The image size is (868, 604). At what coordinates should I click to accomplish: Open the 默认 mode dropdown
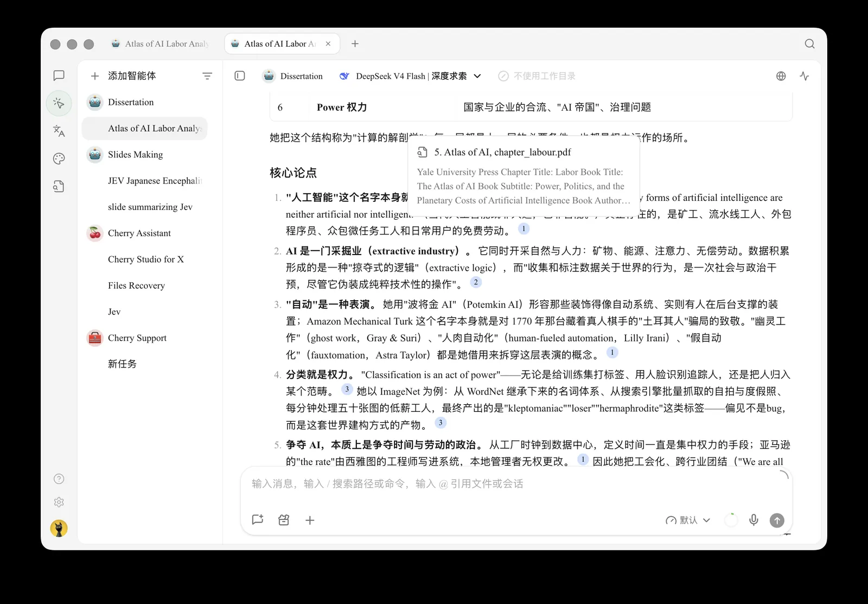coord(688,520)
